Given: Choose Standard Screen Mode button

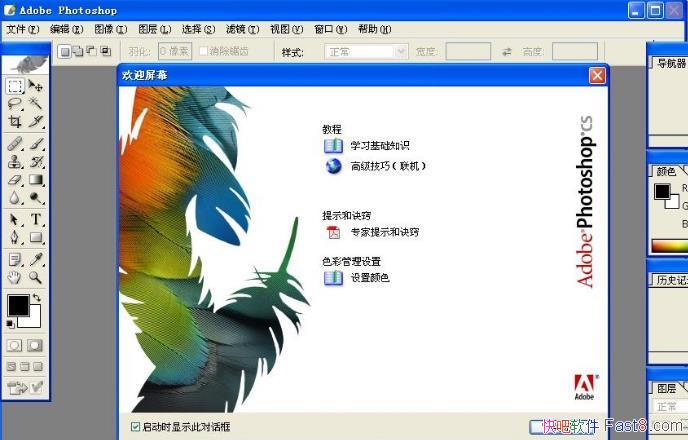Looking at the screenshot, I should [x=12, y=366].
